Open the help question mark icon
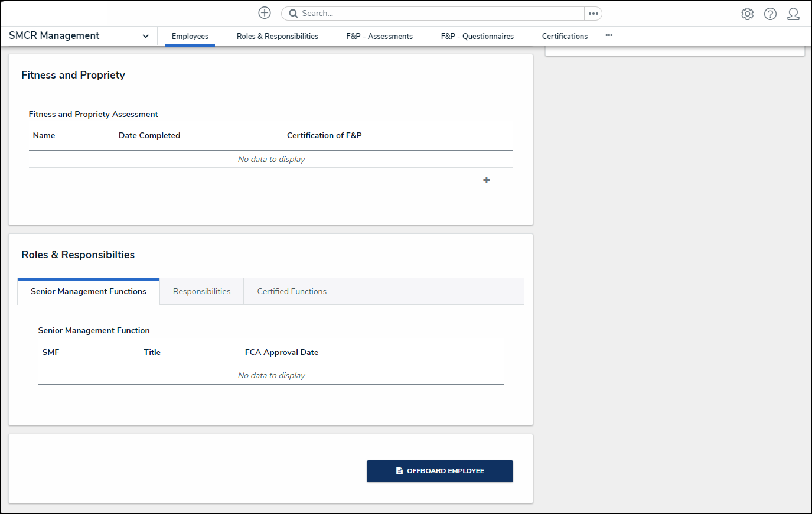 point(770,14)
